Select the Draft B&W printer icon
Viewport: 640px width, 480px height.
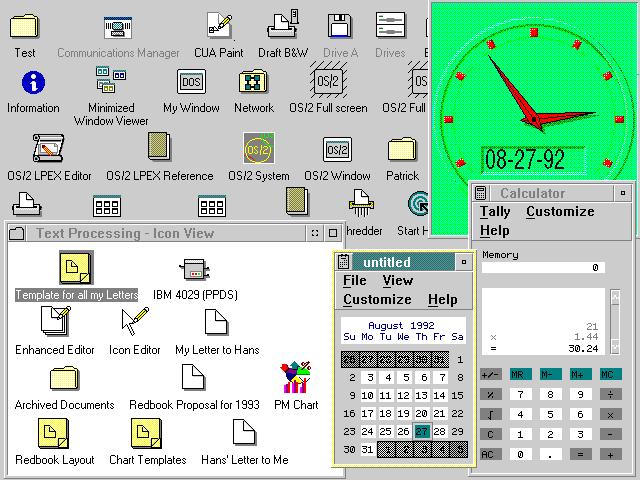point(282,24)
